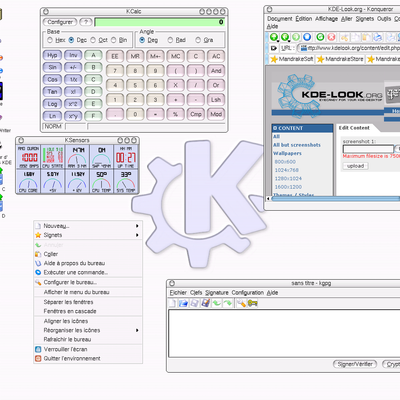Open the MandrakeSoft bookmark
The image size is (400, 400).
pos(292,59)
